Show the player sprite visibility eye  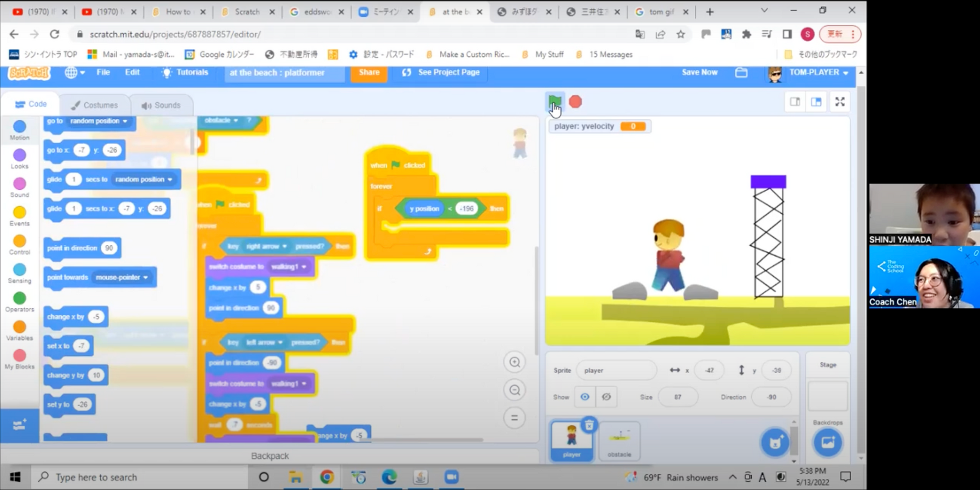[584, 397]
